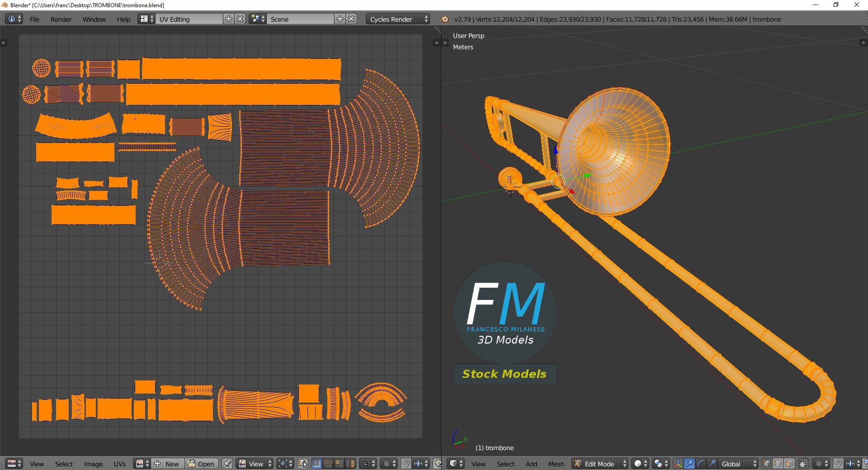
Task: Select the translate manipulator
Action: pyautogui.click(x=689, y=464)
